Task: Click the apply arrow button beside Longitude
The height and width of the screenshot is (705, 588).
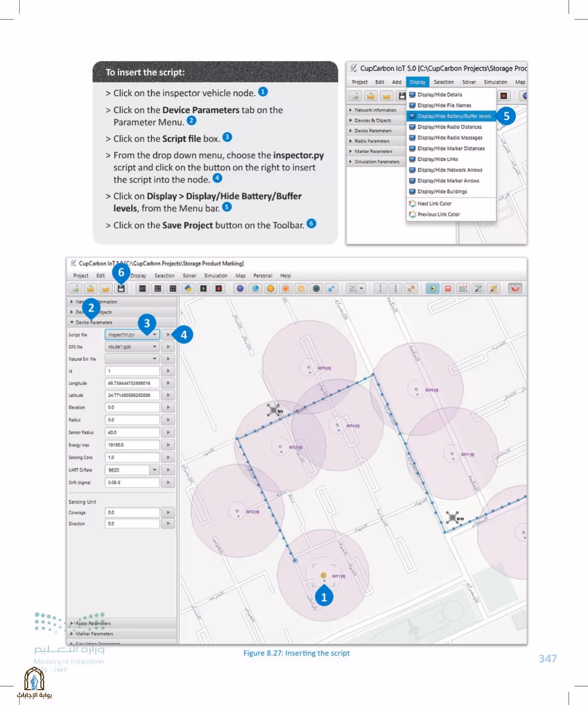Action: [x=168, y=383]
